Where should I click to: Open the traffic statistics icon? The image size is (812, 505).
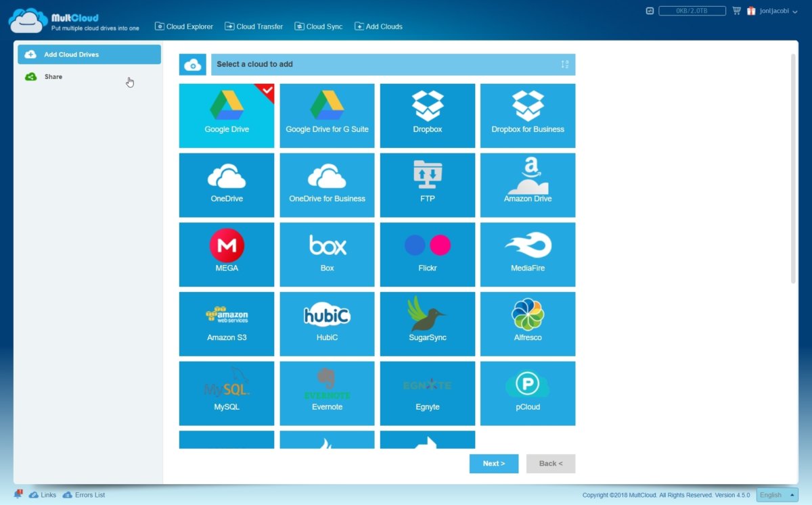pyautogui.click(x=650, y=11)
